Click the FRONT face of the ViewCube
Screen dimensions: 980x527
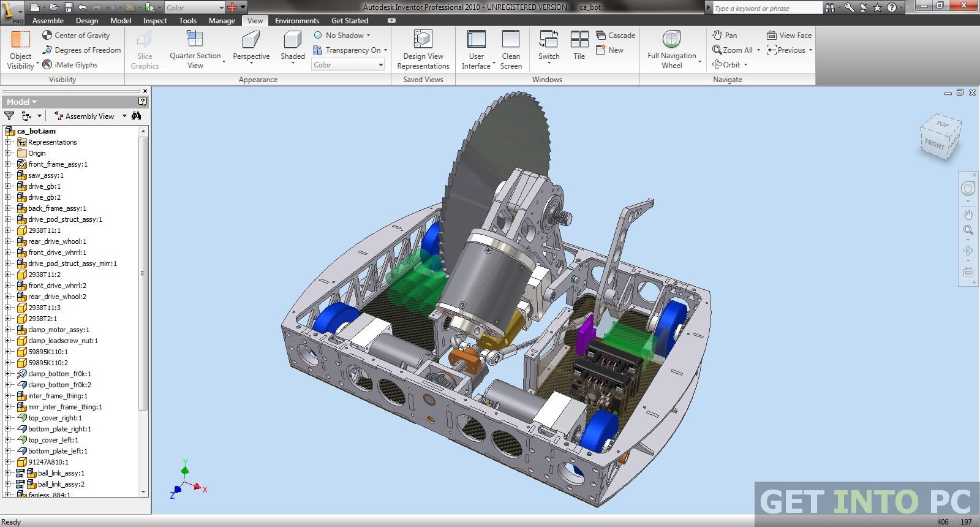pyautogui.click(x=934, y=145)
